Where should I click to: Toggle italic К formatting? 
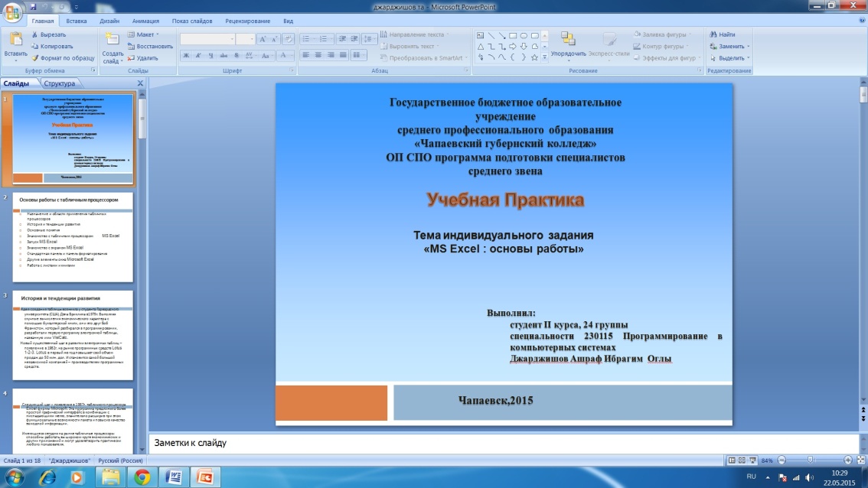(198, 55)
